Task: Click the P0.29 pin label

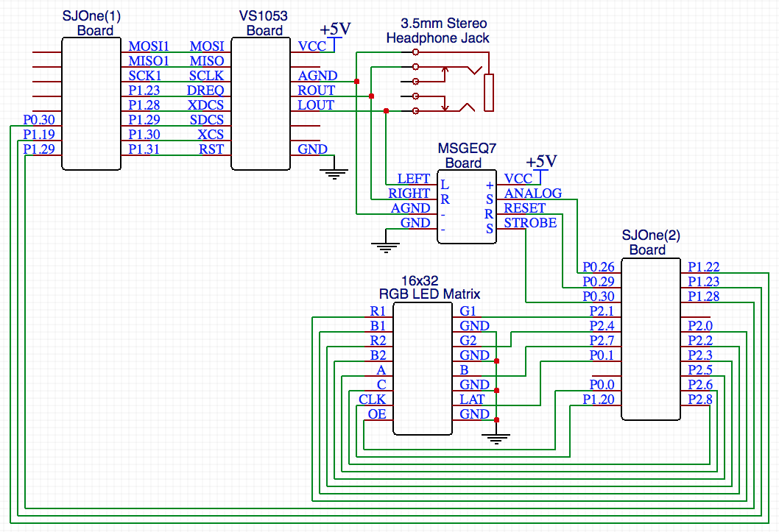Action: click(x=599, y=281)
